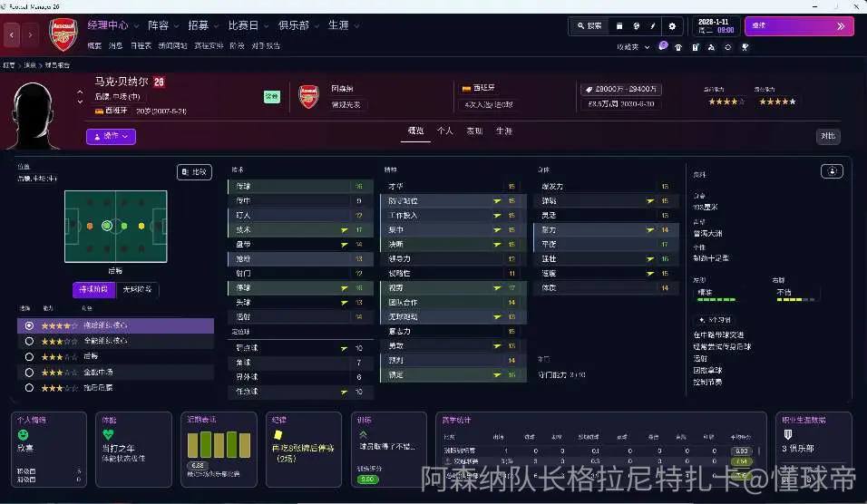Click the player silhouette portrait

tap(34, 116)
